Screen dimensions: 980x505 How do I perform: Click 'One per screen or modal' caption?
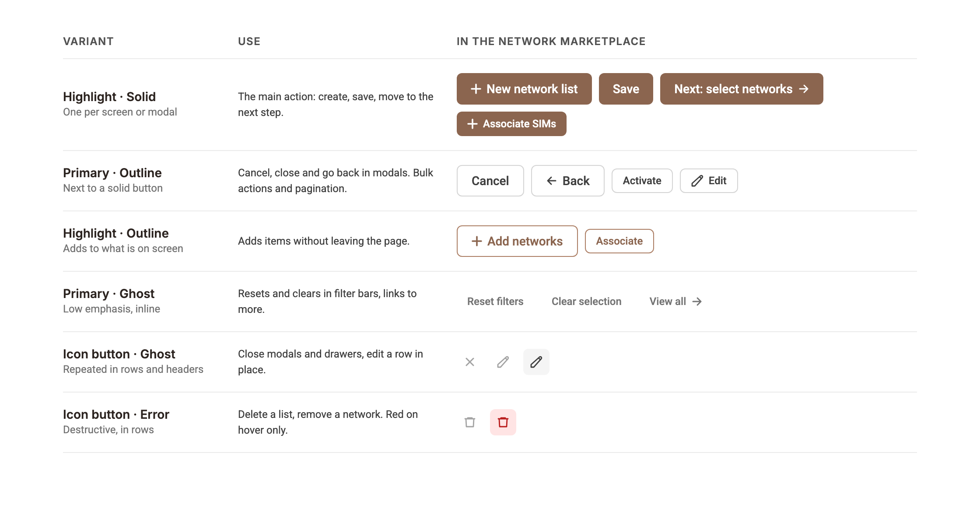pos(120,112)
